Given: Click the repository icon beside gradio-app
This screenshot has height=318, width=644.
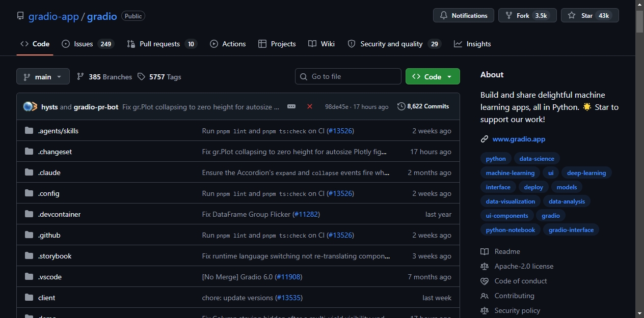Looking at the screenshot, I should [20, 16].
